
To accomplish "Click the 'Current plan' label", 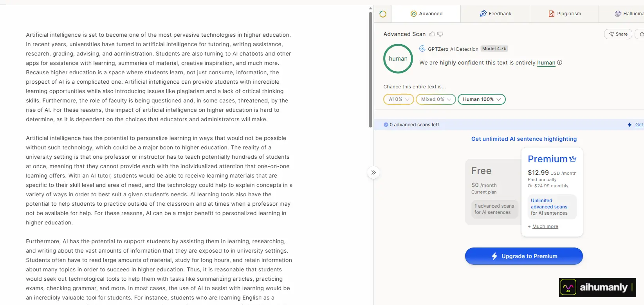I will [484, 192].
